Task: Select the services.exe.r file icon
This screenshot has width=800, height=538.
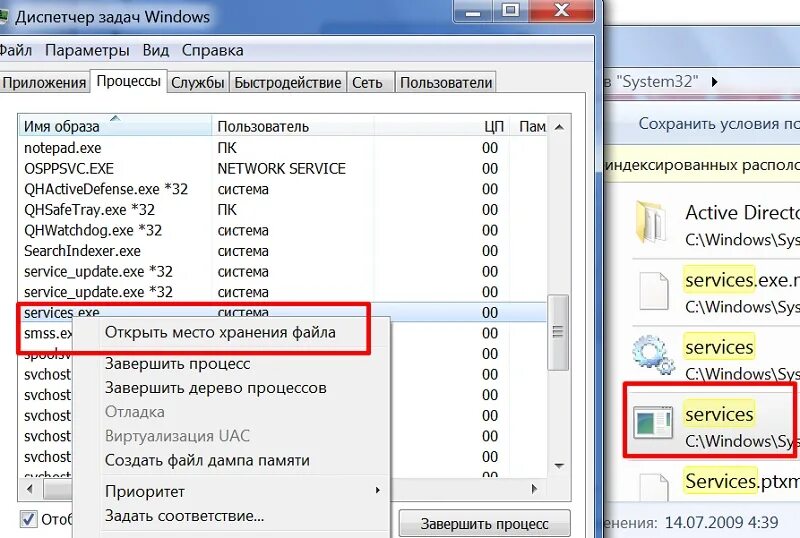Action: (x=654, y=291)
